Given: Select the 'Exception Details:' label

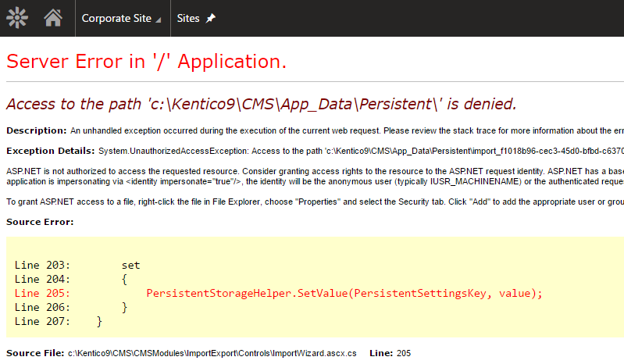Looking at the screenshot, I should click(x=51, y=151).
